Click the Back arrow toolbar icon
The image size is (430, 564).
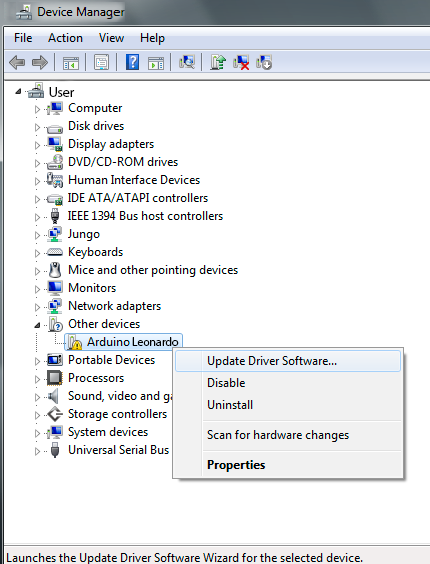[x=17, y=63]
